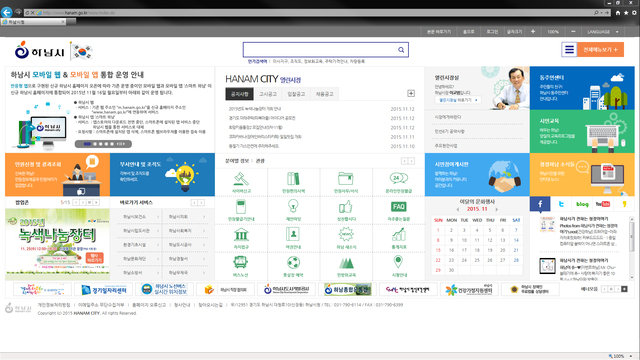Go back with the browser back arrow
This screenshot has height=360, width=640.
pos(6,12)
